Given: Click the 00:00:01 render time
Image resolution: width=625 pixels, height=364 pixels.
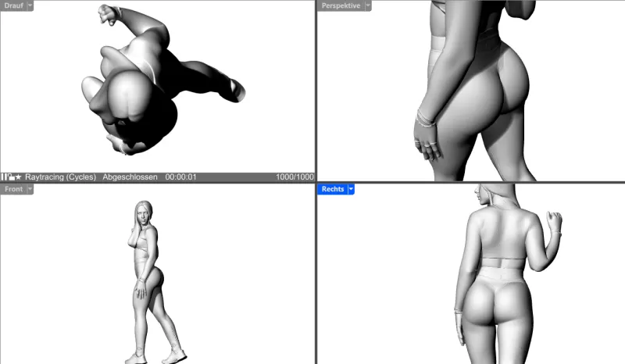Looking at the screenshot, I should click(x=181, y=177).
